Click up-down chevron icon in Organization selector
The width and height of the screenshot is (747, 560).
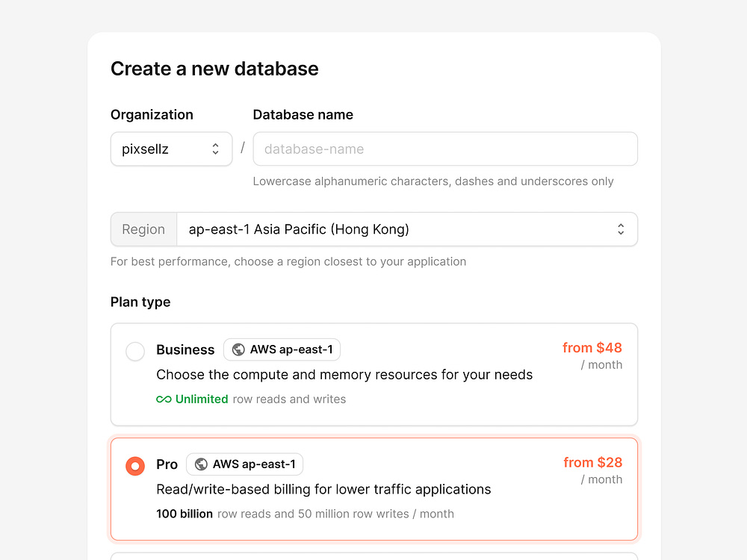click(215, 149)
